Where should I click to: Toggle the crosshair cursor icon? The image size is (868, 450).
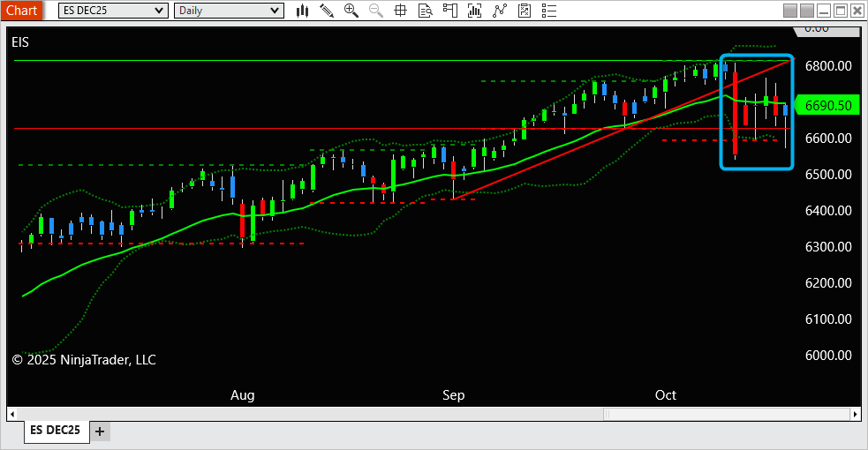coord(400,11)
